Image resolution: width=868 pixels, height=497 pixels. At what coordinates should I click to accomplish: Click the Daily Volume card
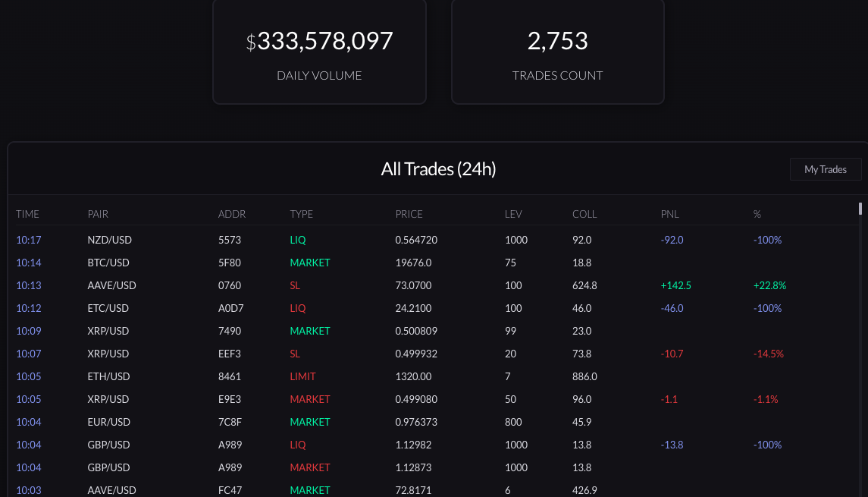(319, 52)
